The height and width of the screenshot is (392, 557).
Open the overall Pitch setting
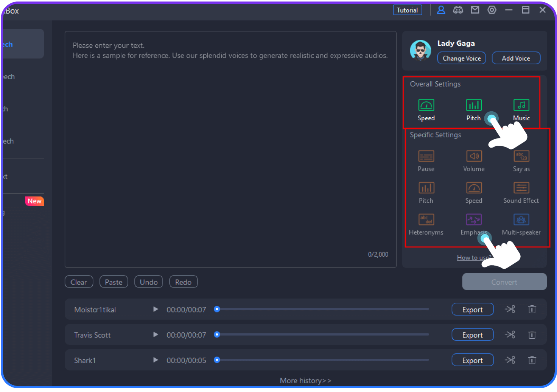click(473, 110)
